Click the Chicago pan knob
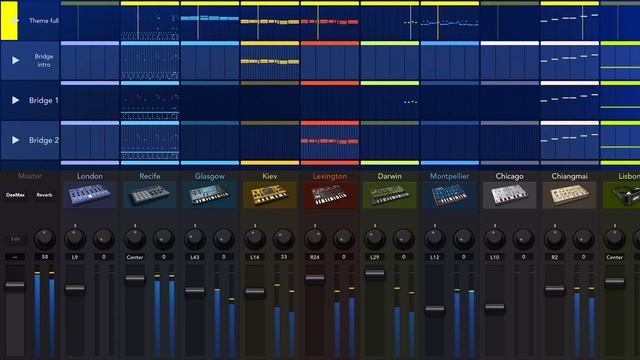640x360 pixels. (495, 239)
